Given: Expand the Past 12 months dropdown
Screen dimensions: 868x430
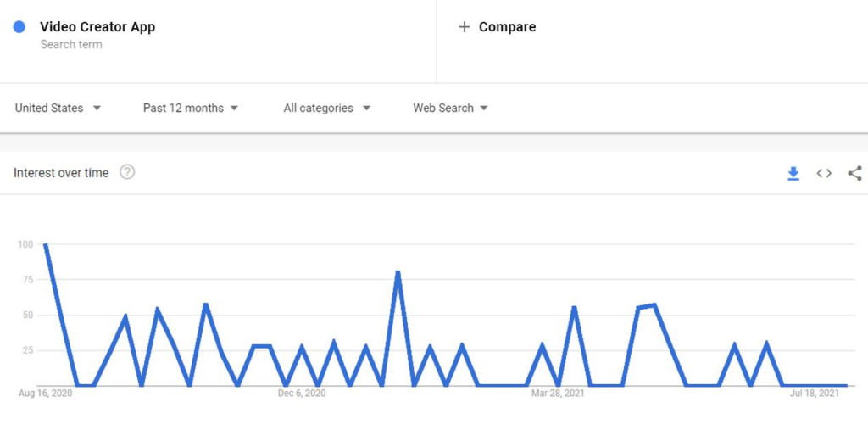Looking at the screenshot, I should 191,108.
